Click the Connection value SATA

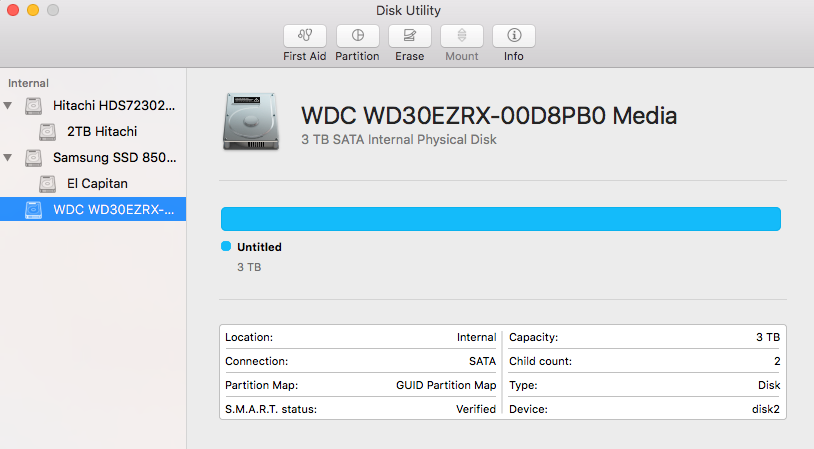pos(482,361)
